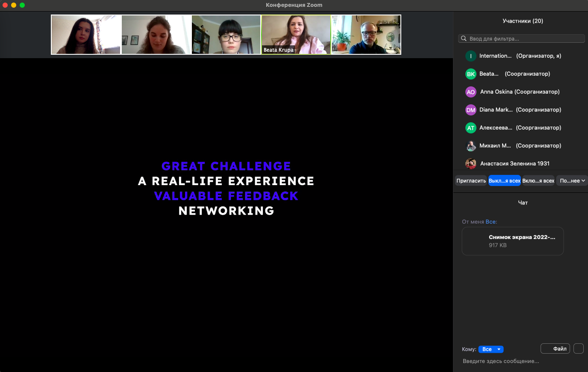Viewport: 588px width, 372px height.
Task: Click the 917 KB file size text
Action: [x=497, y=245]
